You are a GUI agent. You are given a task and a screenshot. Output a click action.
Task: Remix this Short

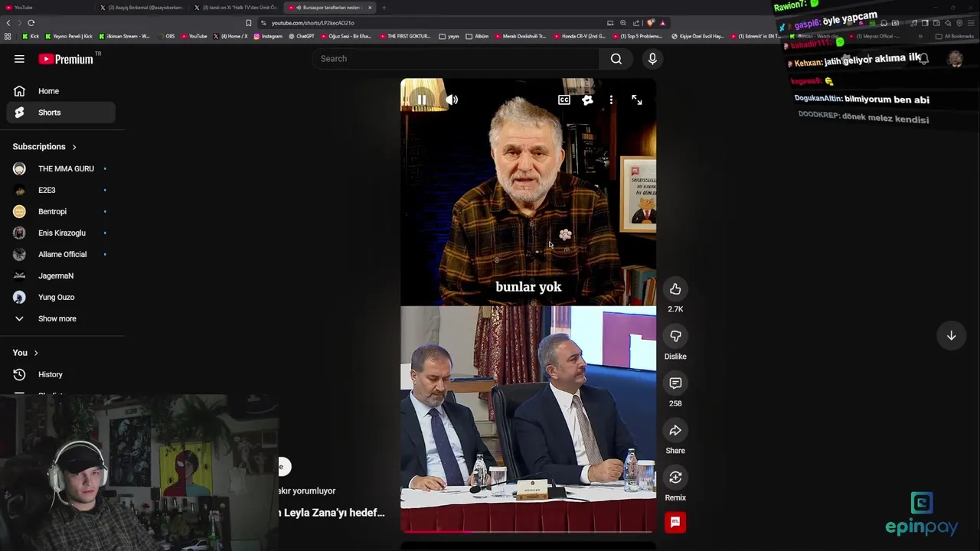click(x=675, y=478)
